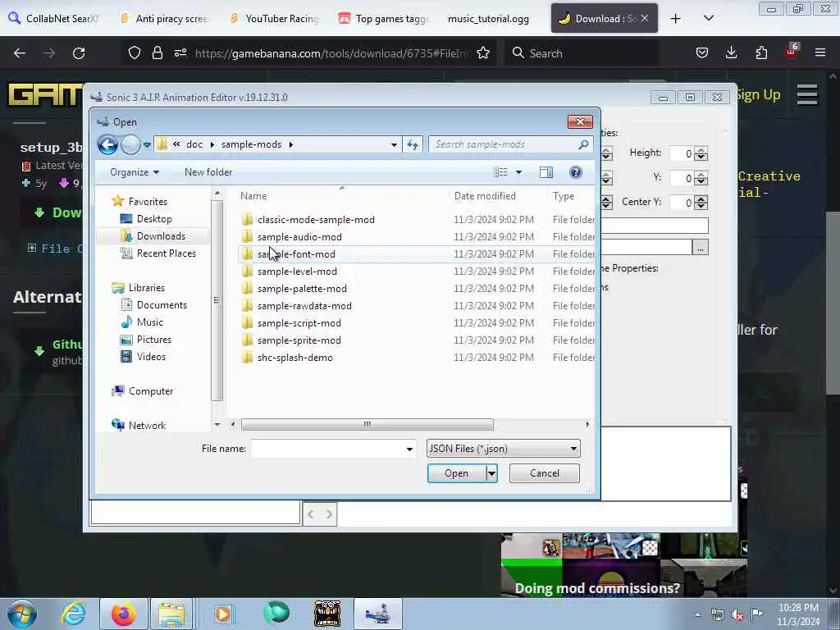Open Firefox extensions menu
Viewport: 840px width, 630px height.
coord(761,52)
